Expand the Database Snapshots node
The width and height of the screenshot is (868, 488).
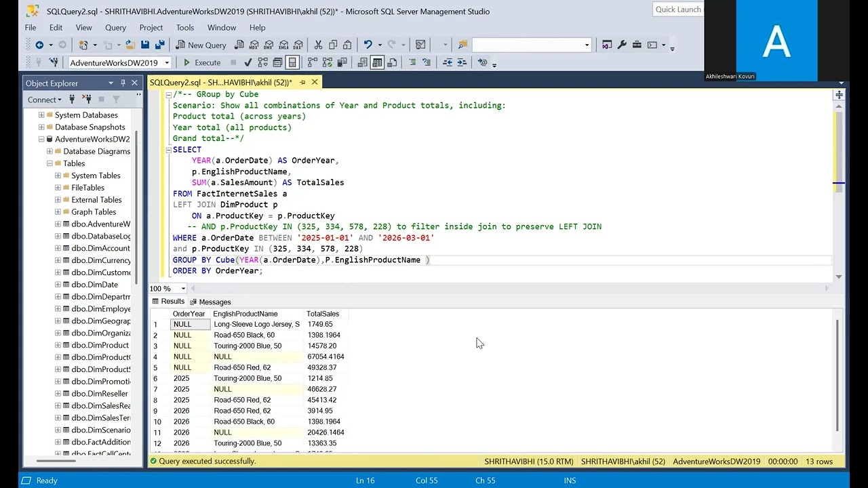(x=41, y=127)
